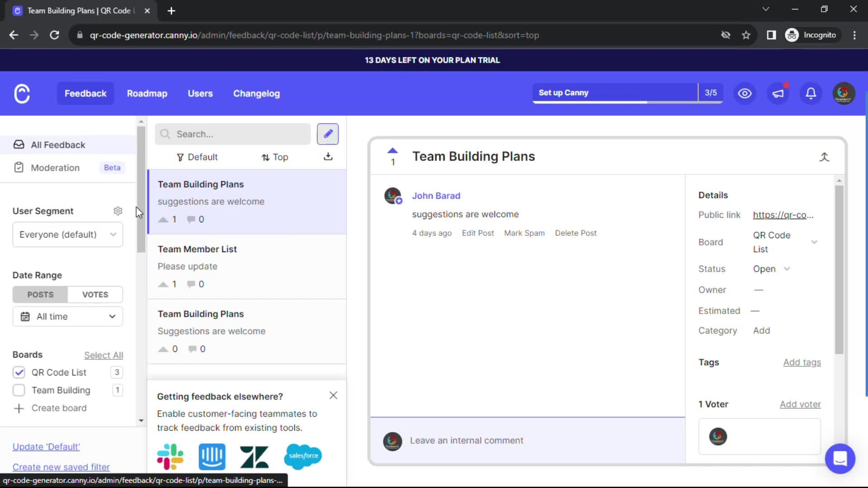Open the Feedback tab

click(85, 94)
